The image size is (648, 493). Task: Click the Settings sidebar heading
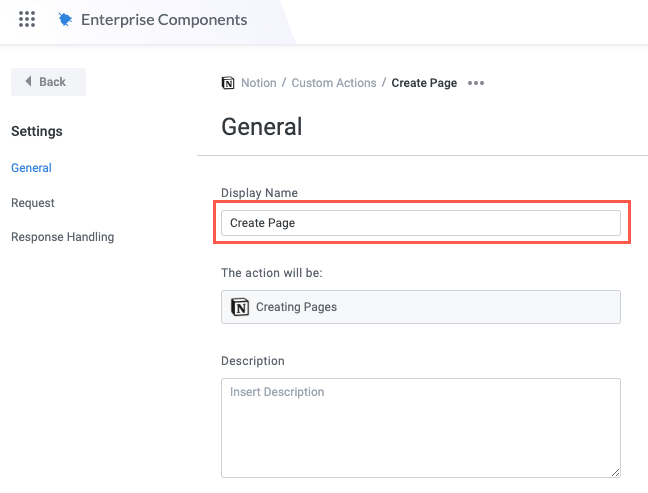pos(37,131)
